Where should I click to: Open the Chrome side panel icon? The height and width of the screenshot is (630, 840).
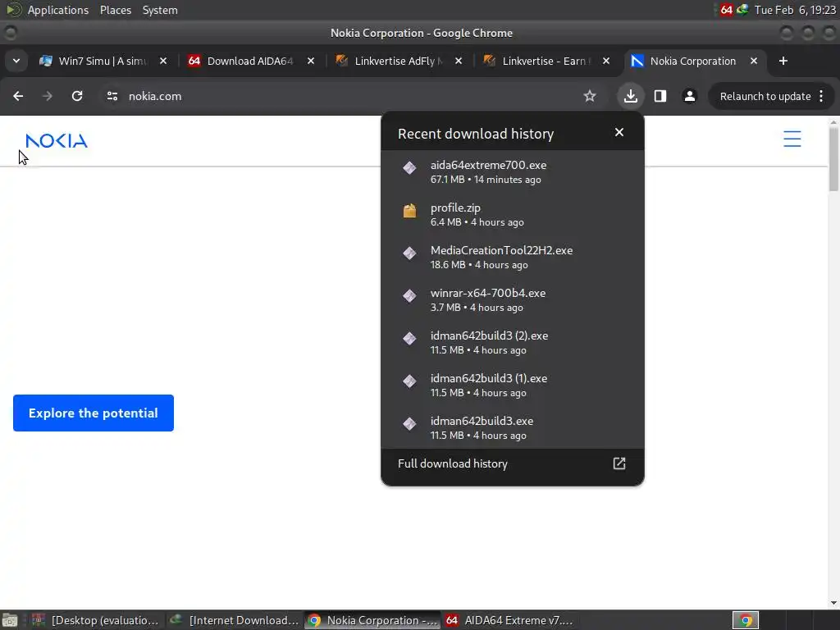pyautogui.click(x=660, y=96)
